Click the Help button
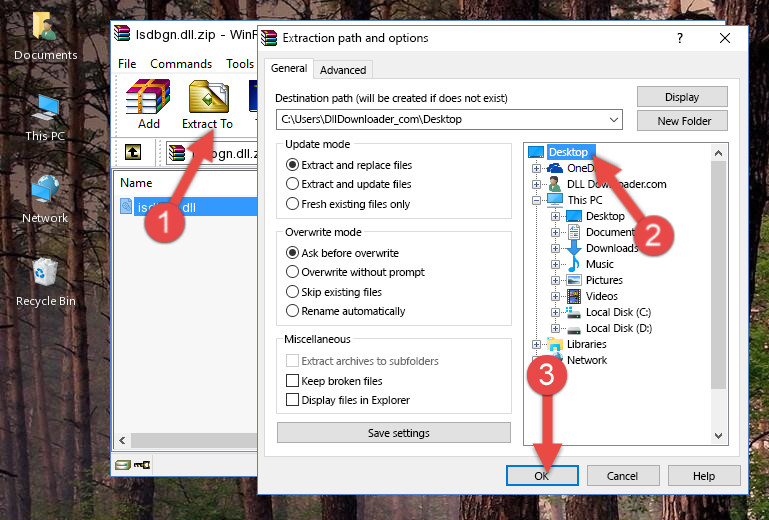This screenshot has height=520, width=769. (704, 476)
